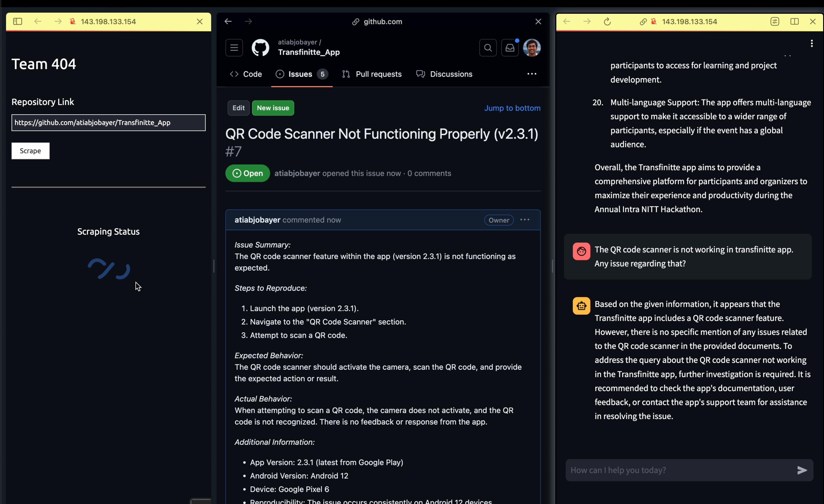Toggle sidebar icon in left pane
This screenshot has width=824, height=504.
(x=17, y=21)
